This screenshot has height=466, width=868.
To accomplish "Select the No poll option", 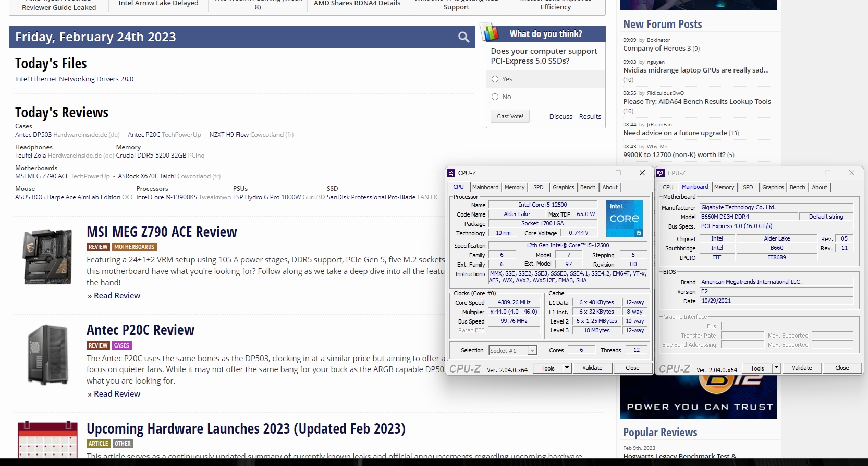I will (x=495, y=97).
